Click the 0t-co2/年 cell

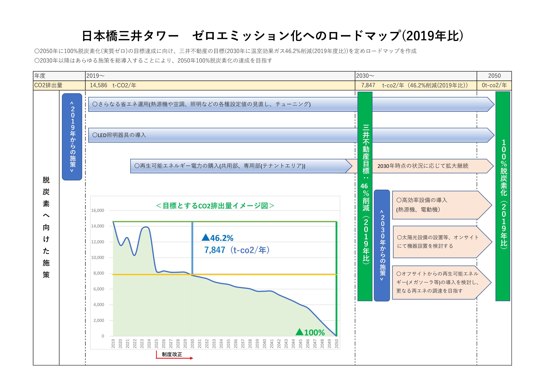click(x=494, y=86)
